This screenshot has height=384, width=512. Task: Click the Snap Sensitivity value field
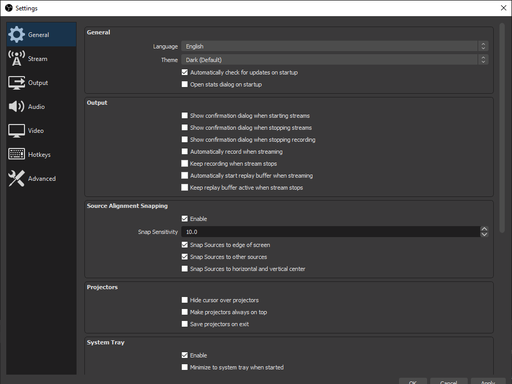[x=330, y=232]
